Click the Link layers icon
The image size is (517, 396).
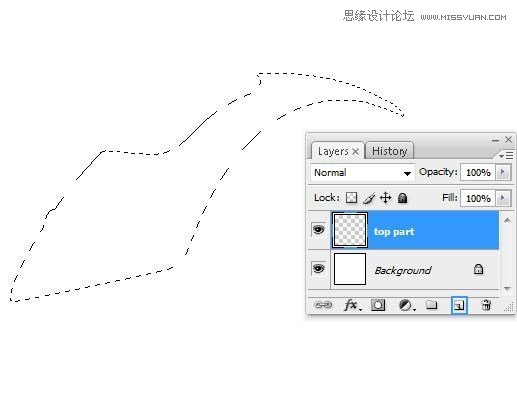pyautogui.click(x=323, y=305)
